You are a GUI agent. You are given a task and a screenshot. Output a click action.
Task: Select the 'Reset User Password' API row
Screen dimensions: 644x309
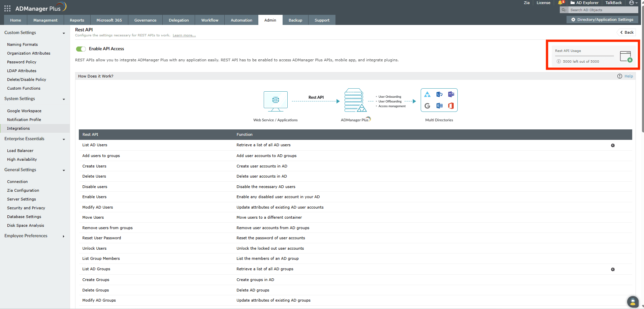355,238
